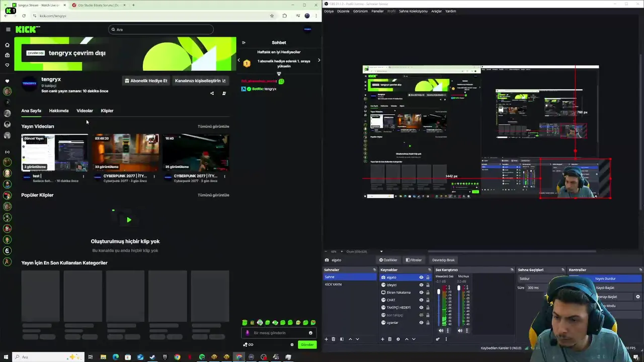Open source properties gear in Kaynaklar toolbar
Image resolution: width=644 pixels, height=362 pixels.
398,339
